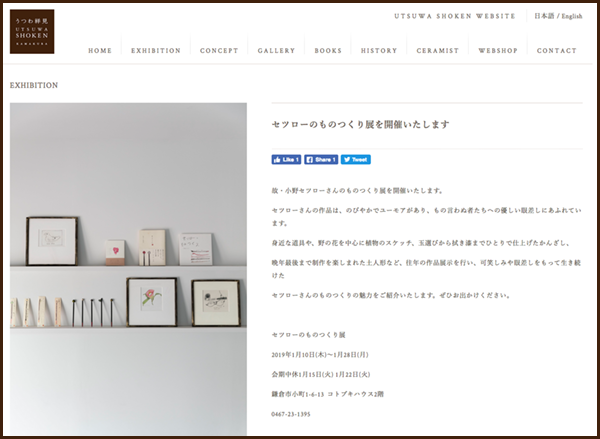This screenshot has width=600, height=439.
Task: Click the Utsuwa Shoken logo
Action: 32,31
